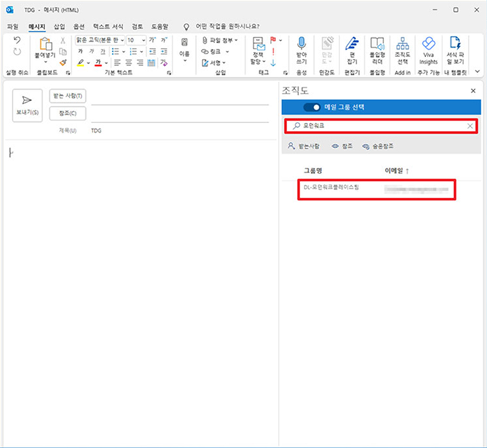
Task: Add as Bcc (숨은참조) in the org chart panel
Action: [x=378, y=146]
